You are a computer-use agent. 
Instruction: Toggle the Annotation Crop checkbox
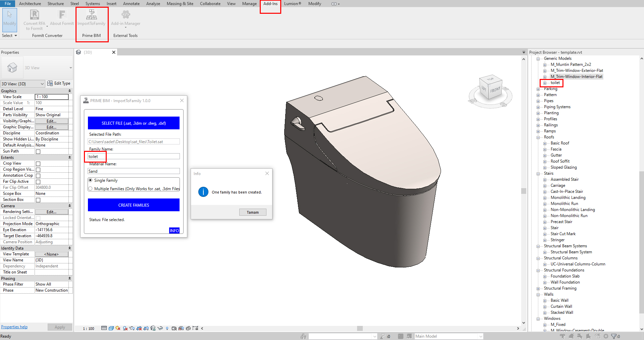tap(38, 176)
